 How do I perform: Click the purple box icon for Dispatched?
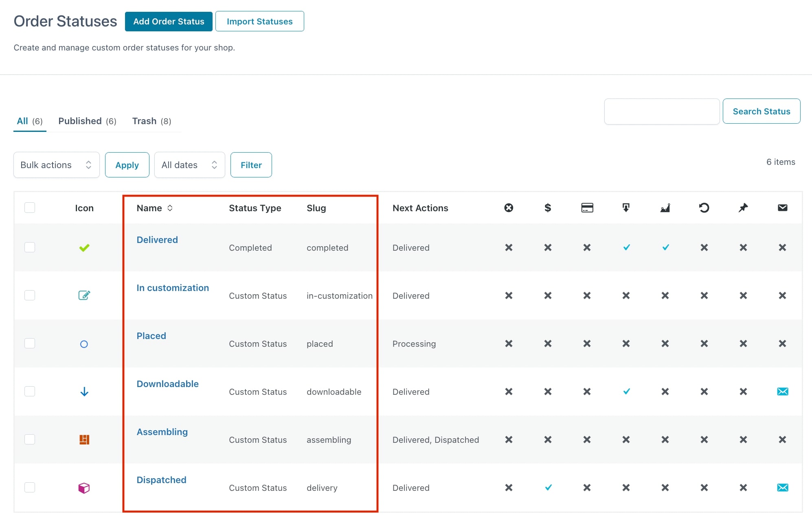(x=84, y=488)
